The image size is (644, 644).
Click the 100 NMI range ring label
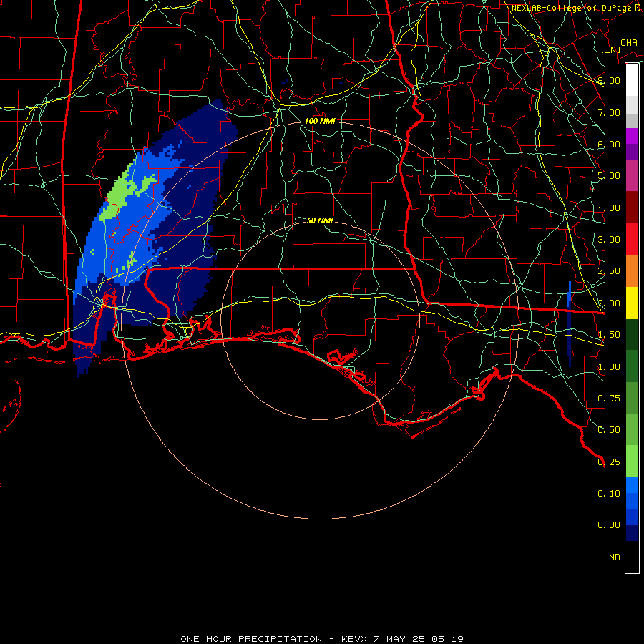[x=320, y=121]
